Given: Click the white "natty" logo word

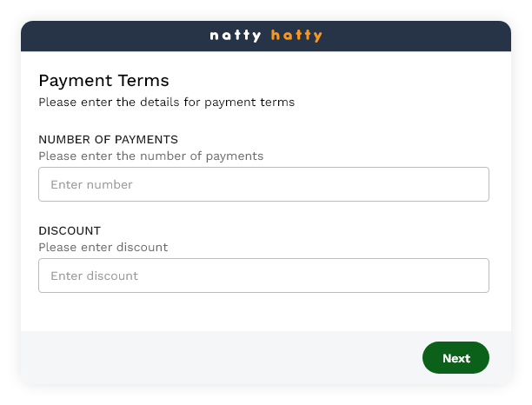Looking at the screenshot, I should coord(236,36).
